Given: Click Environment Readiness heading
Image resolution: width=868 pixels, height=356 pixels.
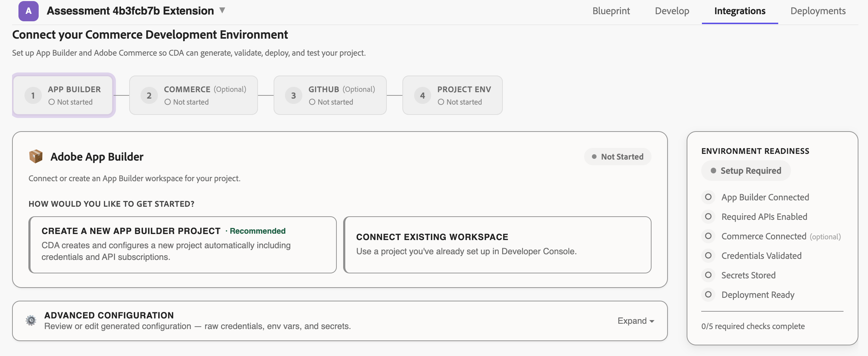Looking at the screenshot, I should [x=755, y=151].
